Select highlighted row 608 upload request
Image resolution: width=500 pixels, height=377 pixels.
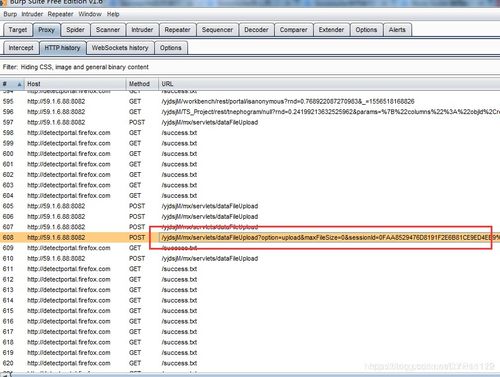pyautogui.click(x=250, y=238)
